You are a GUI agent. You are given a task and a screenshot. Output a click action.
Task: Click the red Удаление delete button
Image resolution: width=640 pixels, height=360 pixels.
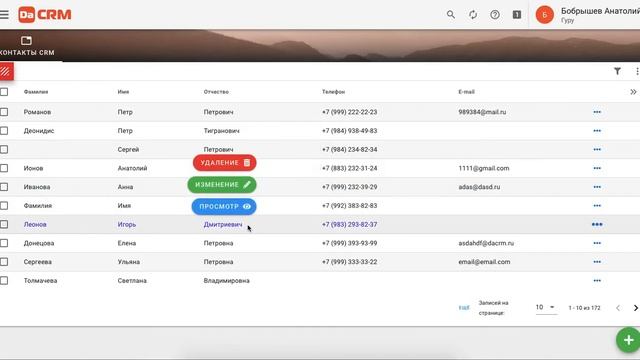(x=224, y=162)
